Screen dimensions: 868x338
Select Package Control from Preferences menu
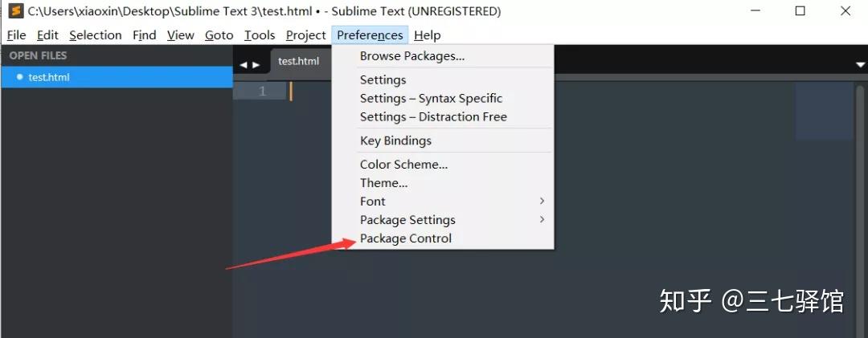pyautogui.click(x=406, y=238)
